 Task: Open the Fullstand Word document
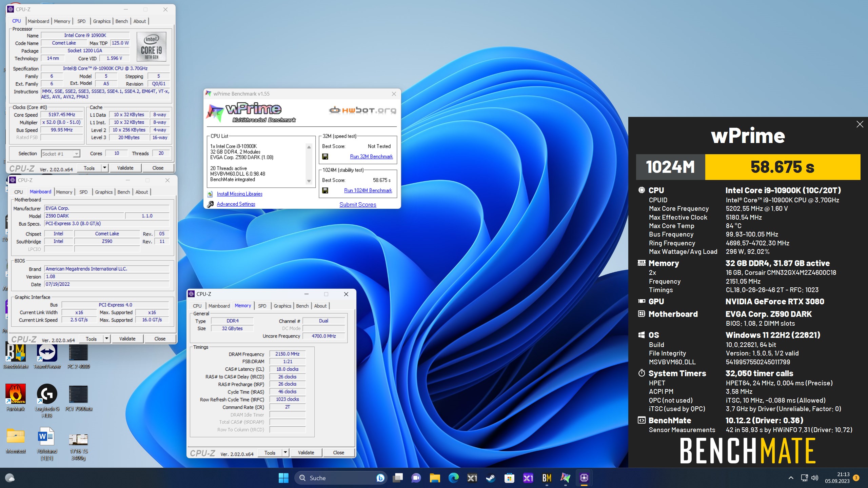[x=47, y=443]
